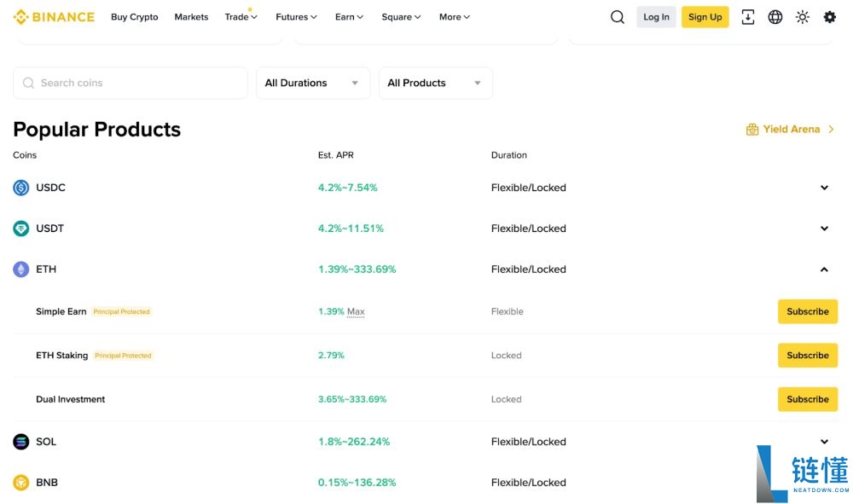Image resolution: width=853 pixels, height=504 pixels.
Task: Click the ETH coin icon
Action: pyautogui.click(x=20, y=269)
